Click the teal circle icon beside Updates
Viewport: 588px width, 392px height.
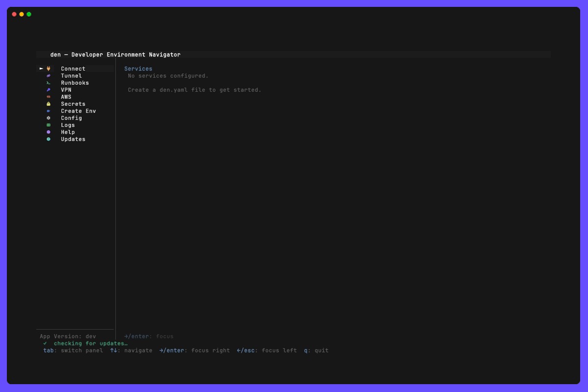(x=49, y=139)
